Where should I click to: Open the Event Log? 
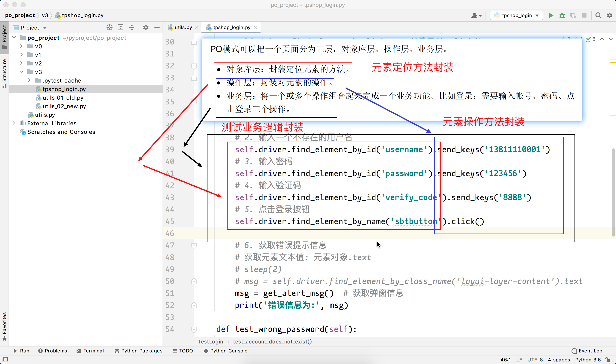pos(587,351)
